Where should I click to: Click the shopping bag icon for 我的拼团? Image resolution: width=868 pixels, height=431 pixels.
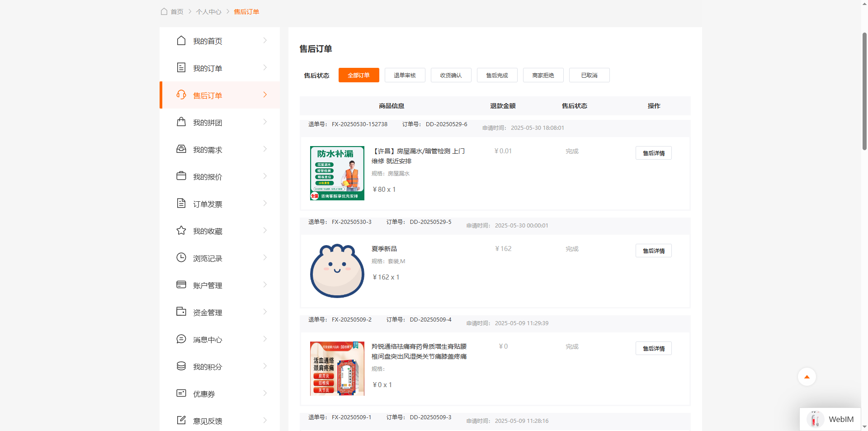tap(181, 122)
